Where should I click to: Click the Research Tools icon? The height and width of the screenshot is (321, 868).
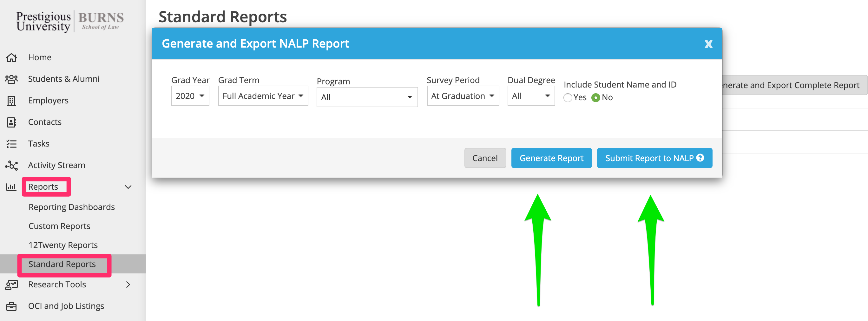click(11, 285)
